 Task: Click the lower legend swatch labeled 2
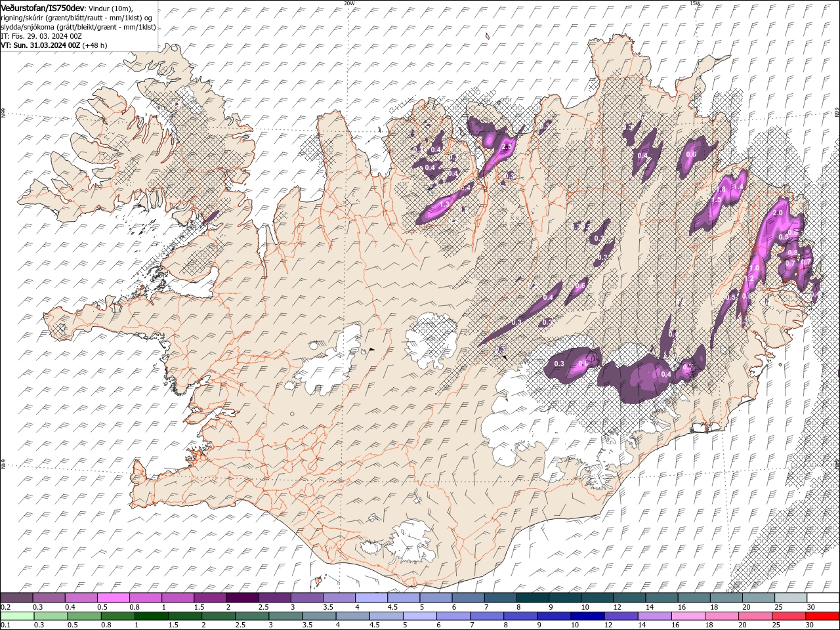point(218,616)
